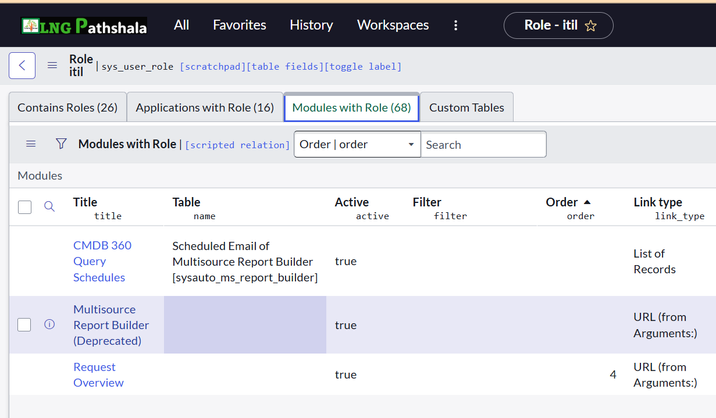Click the LNG Pathshala logo
The height and width of the screenshot is (418, 716).
pos(84,26)
